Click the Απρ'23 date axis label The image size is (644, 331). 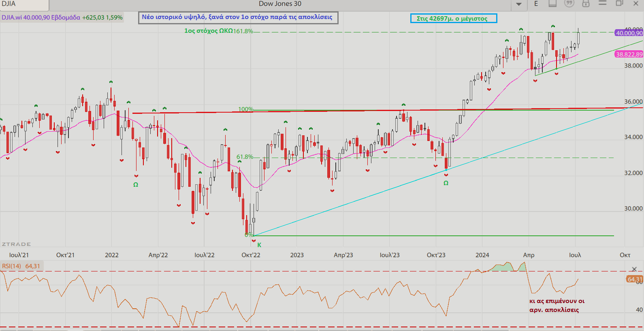[343, 255]
